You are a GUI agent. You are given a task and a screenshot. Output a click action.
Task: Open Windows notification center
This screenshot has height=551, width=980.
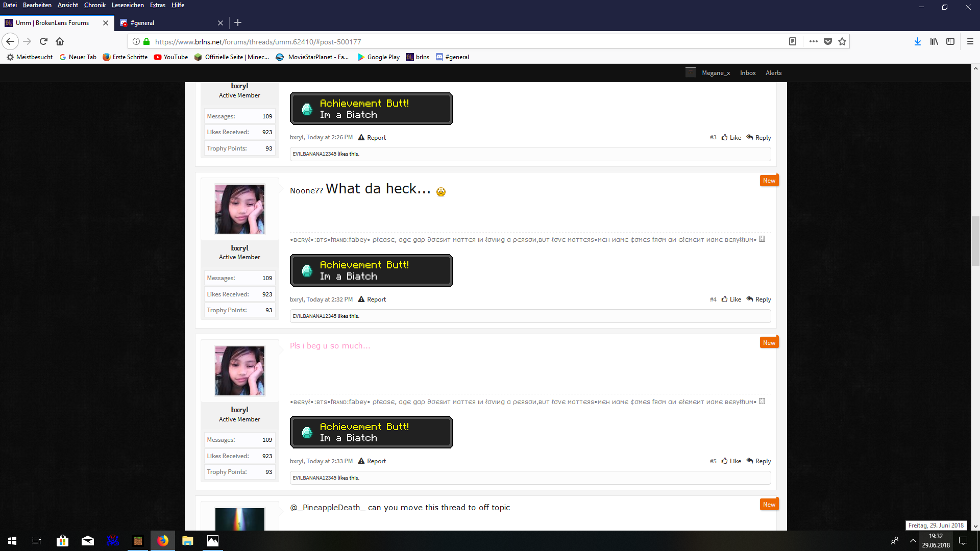pos(963,541)
